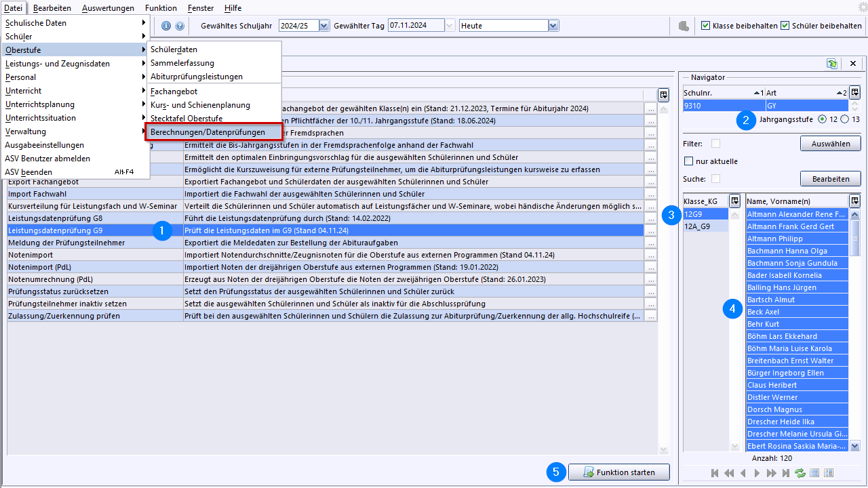Screen dimensions: 868x488
Task: Click the ellipsis button for Notenimport (PdL)
Action: (651, 267)
